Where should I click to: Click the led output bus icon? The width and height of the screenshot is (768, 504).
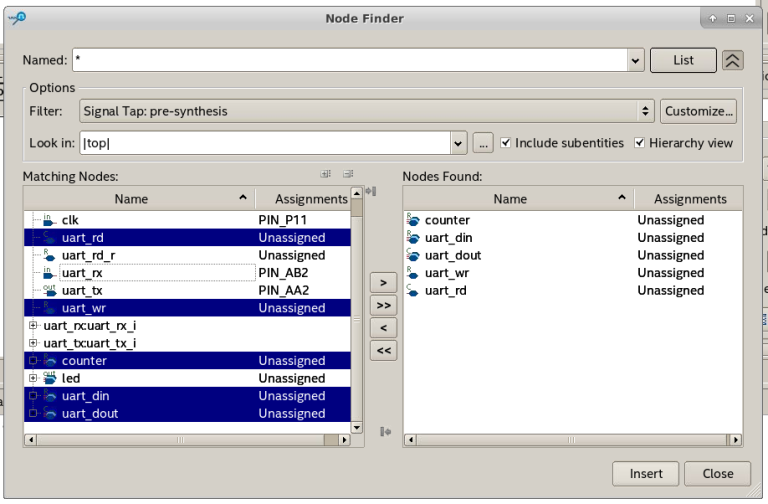coord(49,378)
